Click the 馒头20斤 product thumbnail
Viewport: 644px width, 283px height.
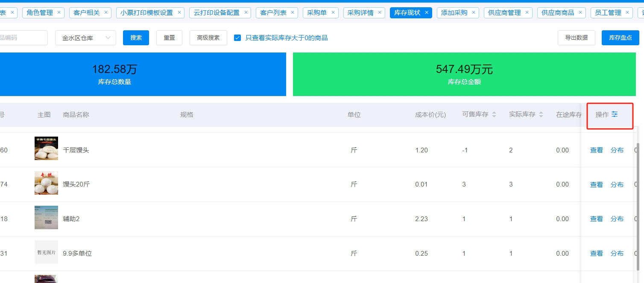point(46,183)
